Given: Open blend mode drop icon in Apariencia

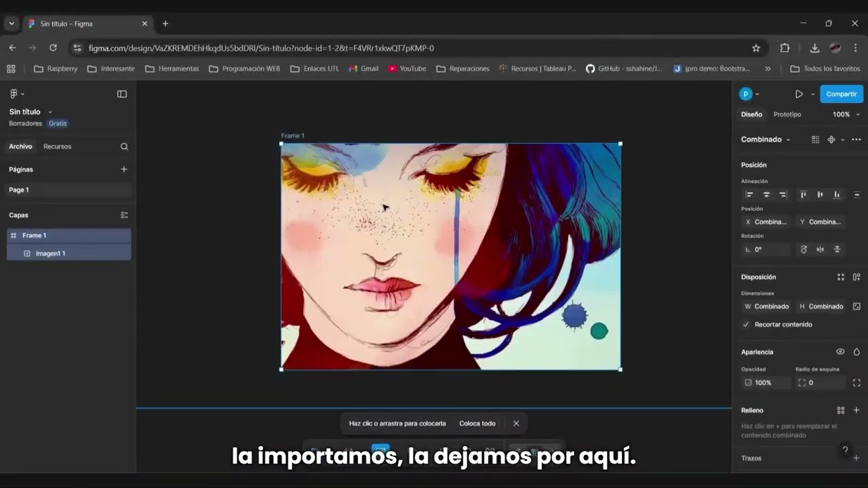Looking at the screenshot, I should click(x=856, y=352).
